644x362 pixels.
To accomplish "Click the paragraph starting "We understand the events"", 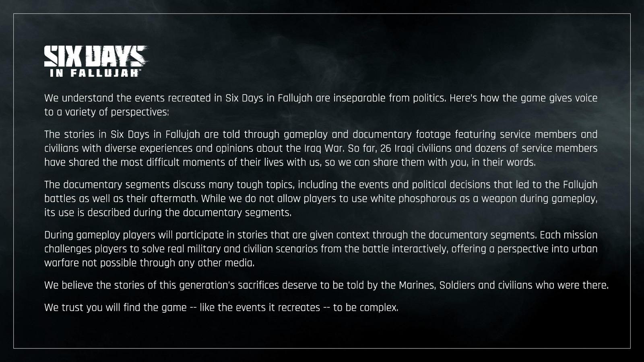I will pos(320,98).
